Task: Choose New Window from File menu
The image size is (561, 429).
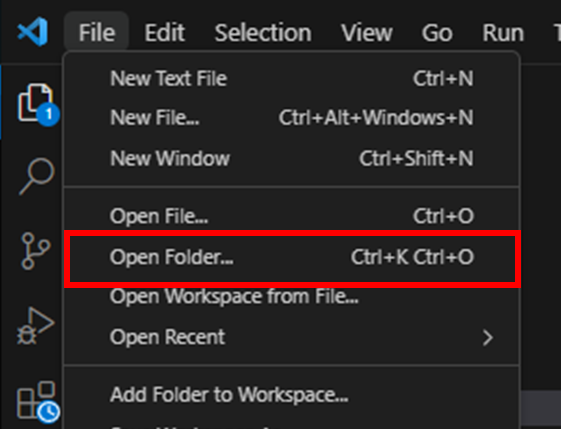Action: 292,159
